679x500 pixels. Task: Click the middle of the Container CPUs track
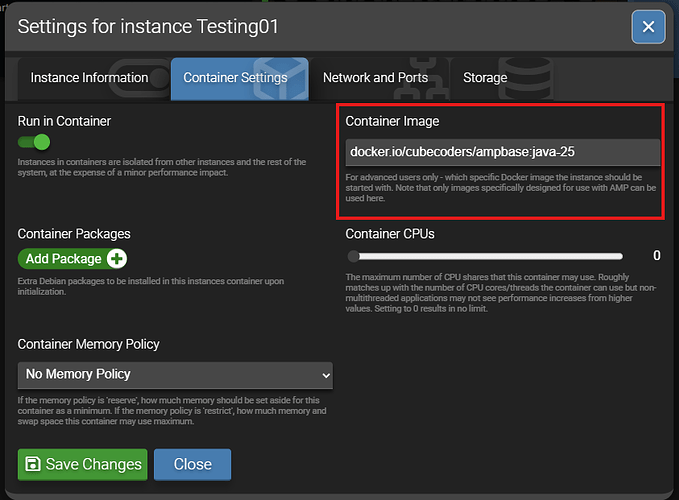[487, 256]
